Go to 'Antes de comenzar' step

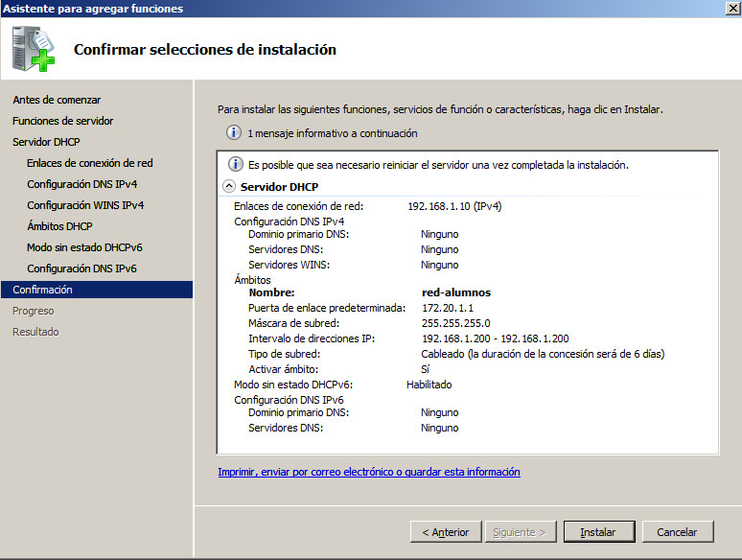coord(57,100)
